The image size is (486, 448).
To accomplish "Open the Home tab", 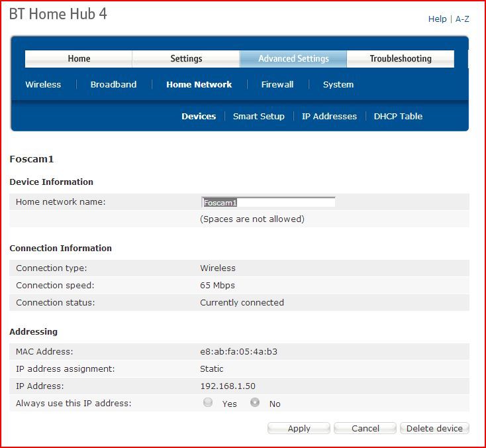I will click(79, 58).
